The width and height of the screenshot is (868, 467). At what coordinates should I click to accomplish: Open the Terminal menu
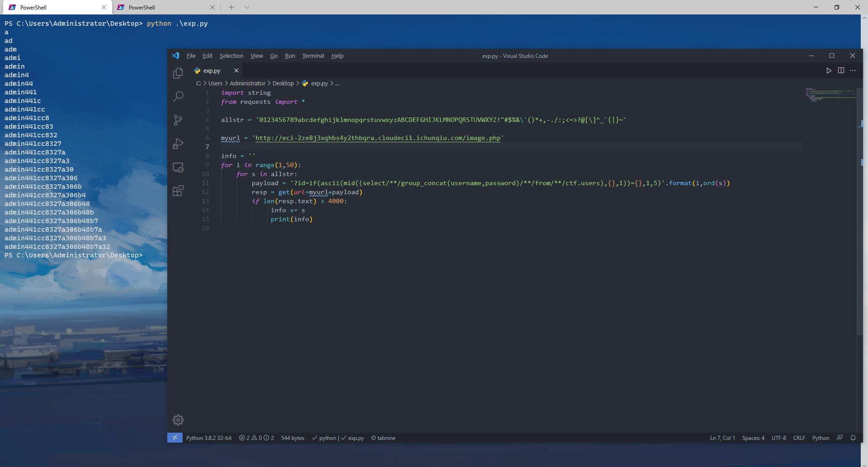coord(313,56)
